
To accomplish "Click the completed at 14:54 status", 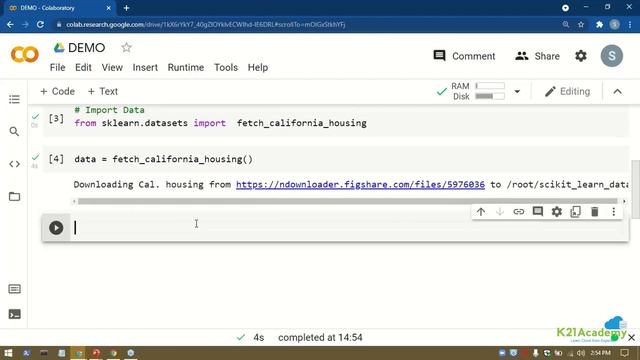I will click(320, 338).
